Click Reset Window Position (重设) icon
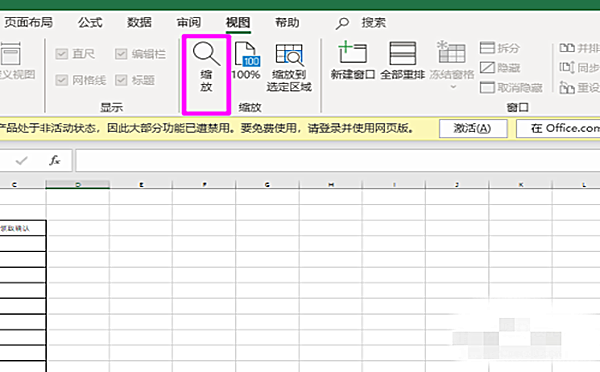The height and width of the screenshot is (372, 600). (567, 88)
